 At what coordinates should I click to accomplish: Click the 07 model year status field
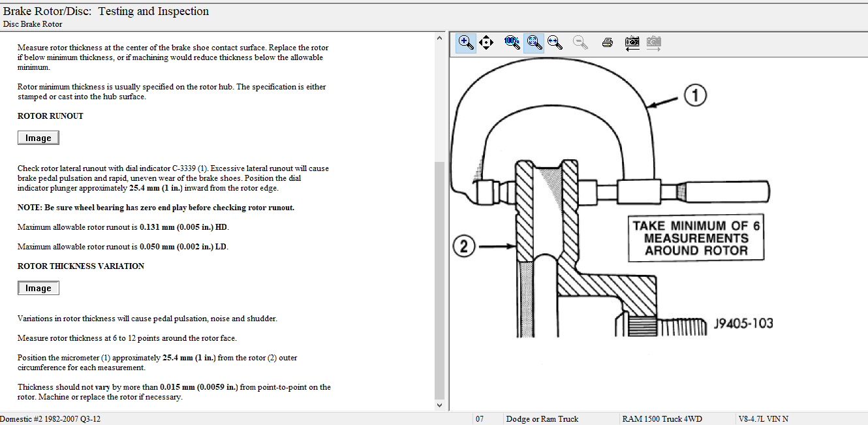click(480, 418)
